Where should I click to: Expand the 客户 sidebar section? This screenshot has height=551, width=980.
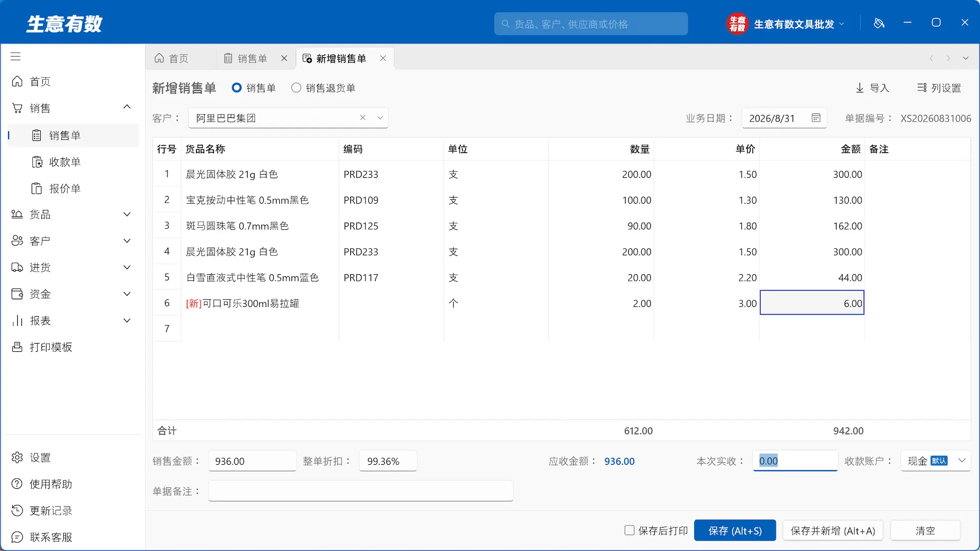tap(127, 241)
